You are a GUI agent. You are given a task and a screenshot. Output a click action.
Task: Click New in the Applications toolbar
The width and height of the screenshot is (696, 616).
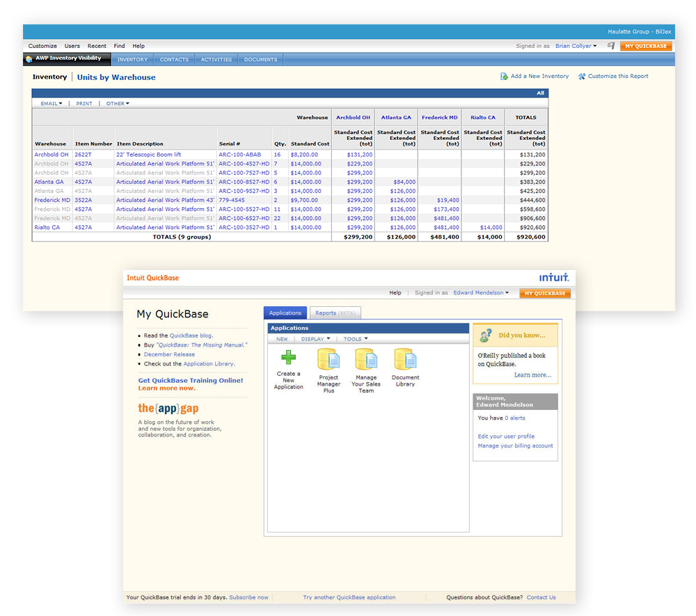pyautogui.click(x=282, y=339)
